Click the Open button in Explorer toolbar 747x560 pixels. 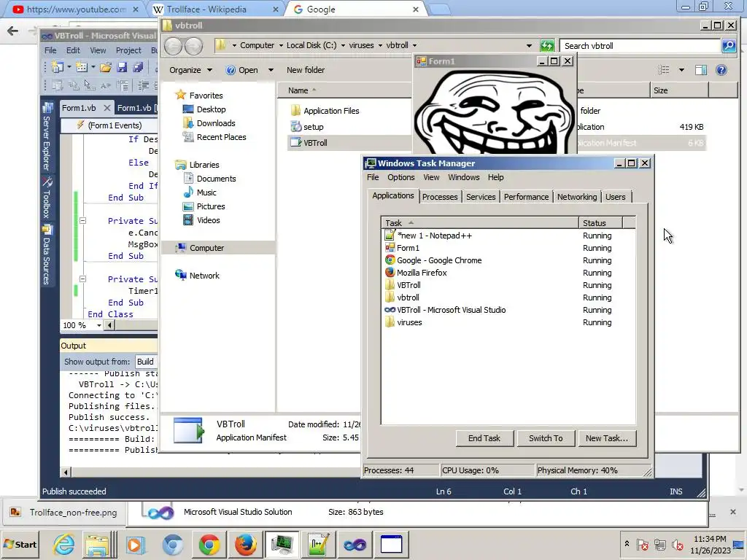point(242,70)
